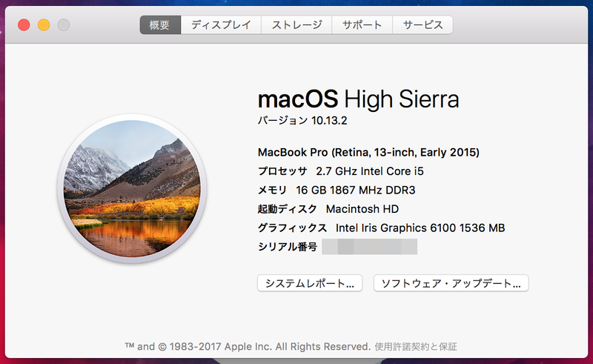This screenshot has width=593, height=364.
Task: Click the バージョン 10.13.2 text
Action: pos(302,120)
